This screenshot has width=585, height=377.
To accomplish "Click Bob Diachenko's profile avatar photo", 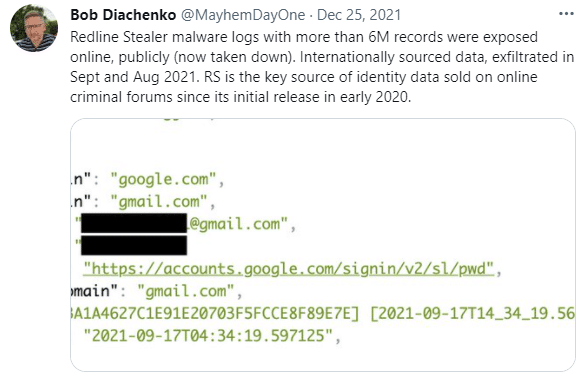I will (x=34, y=28).
